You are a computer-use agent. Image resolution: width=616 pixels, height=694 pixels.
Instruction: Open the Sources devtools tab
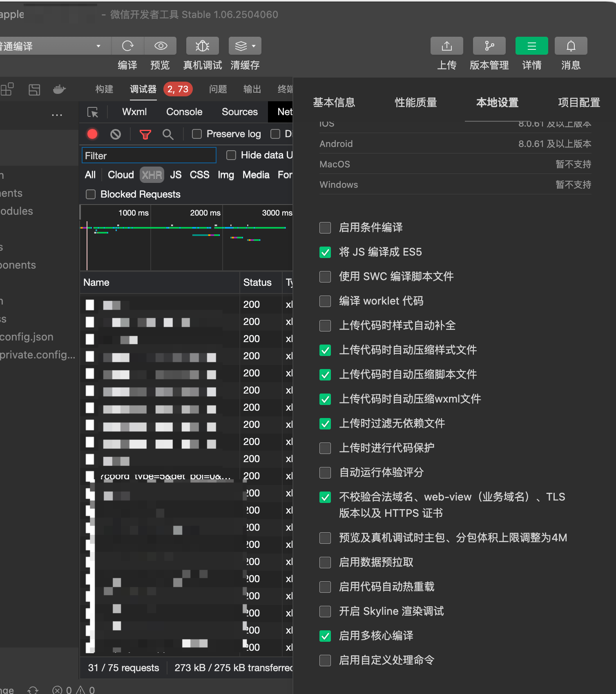[240, 112]
